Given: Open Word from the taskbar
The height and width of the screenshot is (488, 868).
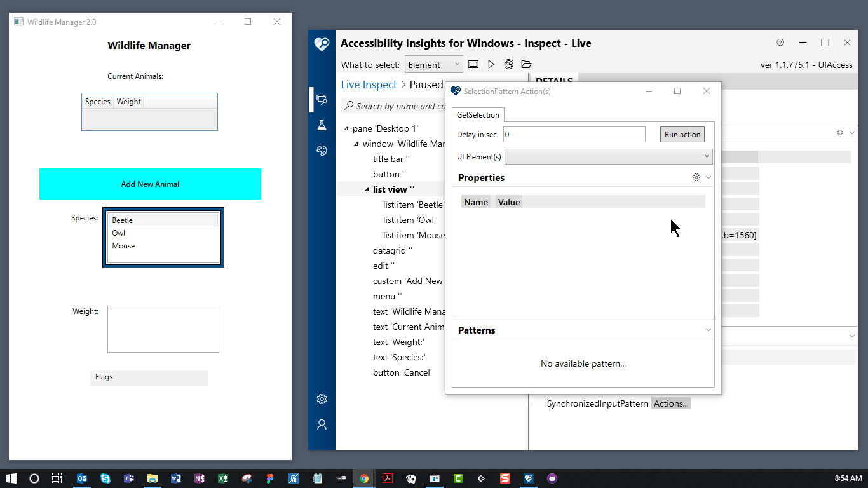Looking at the screenshot, I should (x=176, y=478).
